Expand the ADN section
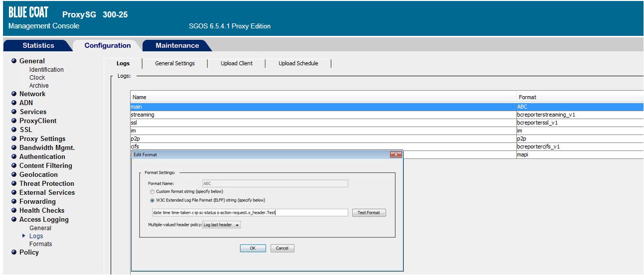Image resolution: width=644 pixels, height=275 pixels. point(26,103)
